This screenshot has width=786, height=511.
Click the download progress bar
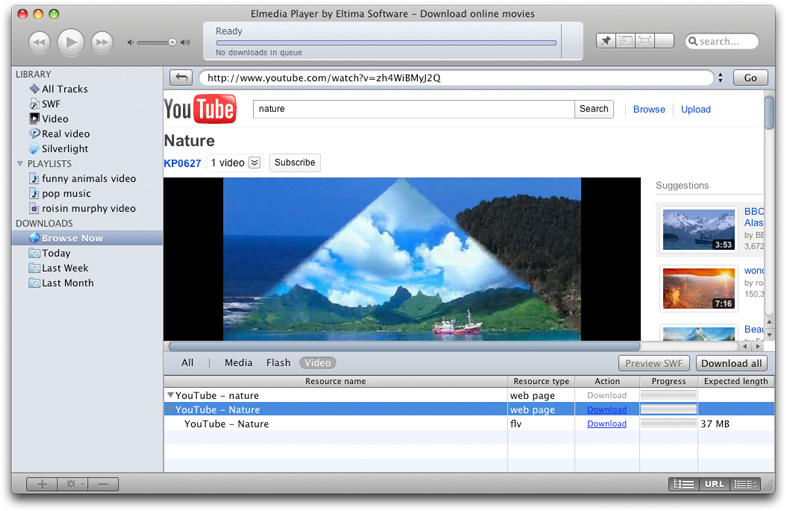point(386,43)
